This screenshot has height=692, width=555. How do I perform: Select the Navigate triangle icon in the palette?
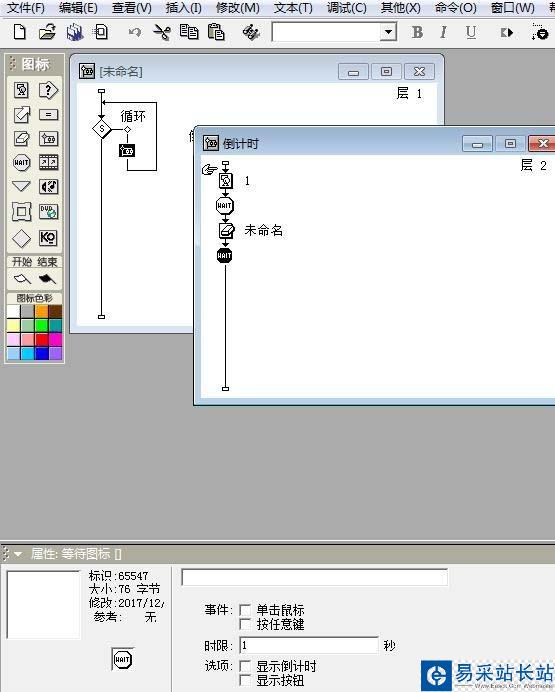[x=21, y=186]
